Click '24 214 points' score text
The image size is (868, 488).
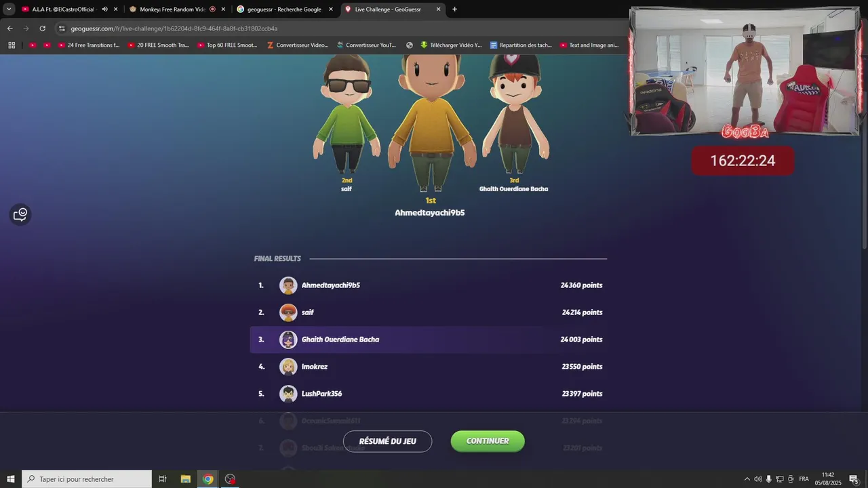coord(582,312)
